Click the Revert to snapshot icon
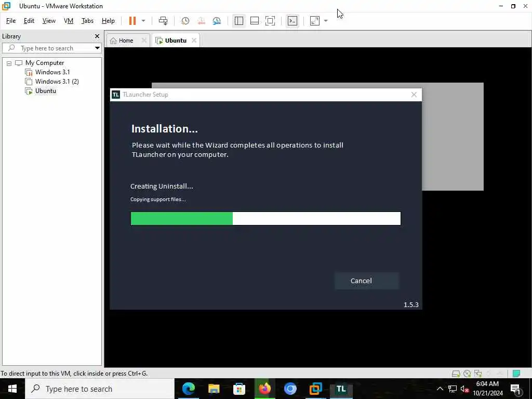 click(x=201, y=21)
